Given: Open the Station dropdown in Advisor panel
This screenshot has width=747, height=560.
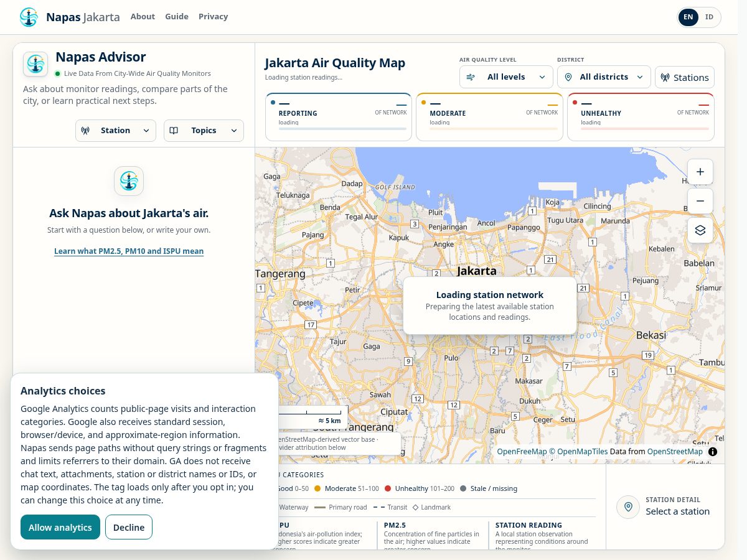Looking at the screenshot, I should 116,131.
